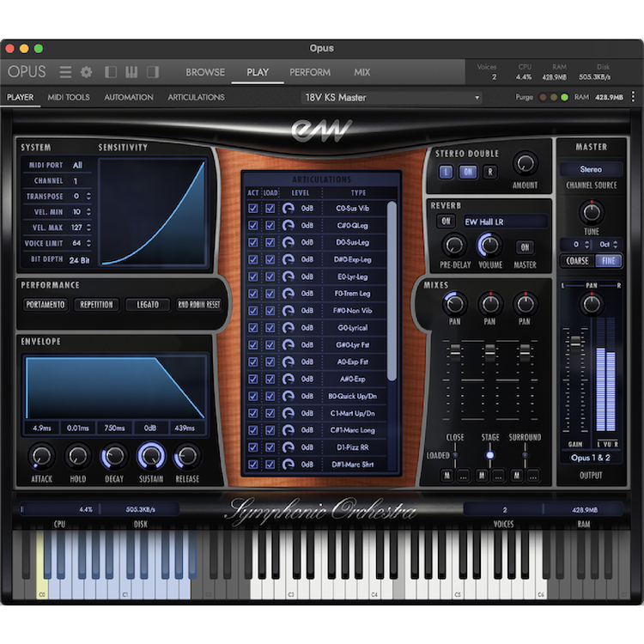This screenshot has height=644, width=644.
Task: Open the EW Hall LR reverb preset list
Action: [504, 222]
